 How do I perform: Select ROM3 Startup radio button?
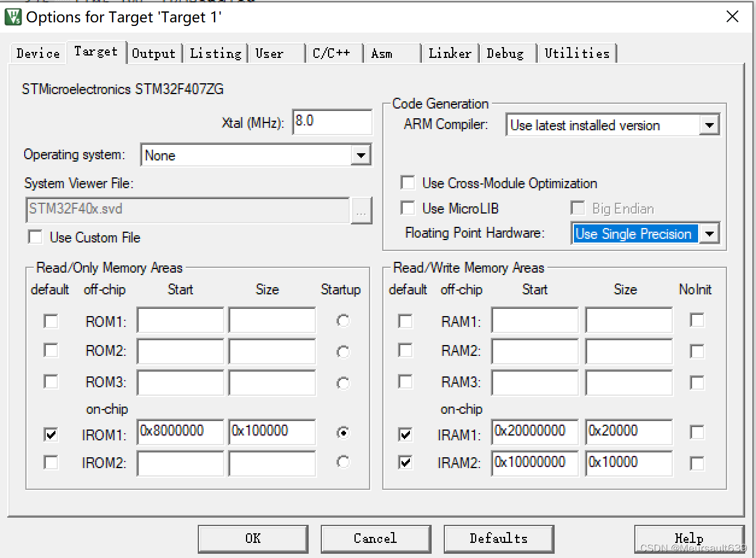[x=343, y=382]
